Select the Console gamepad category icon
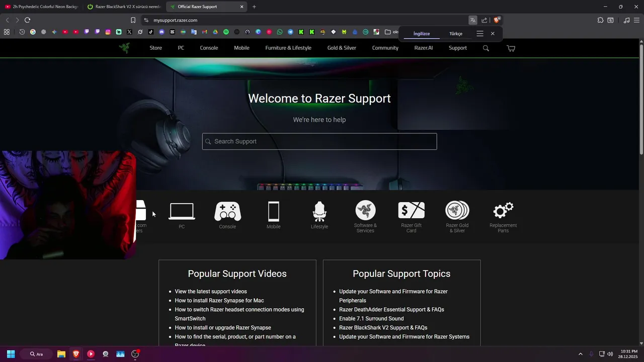 pyautogui.click(x=227, y=212)
